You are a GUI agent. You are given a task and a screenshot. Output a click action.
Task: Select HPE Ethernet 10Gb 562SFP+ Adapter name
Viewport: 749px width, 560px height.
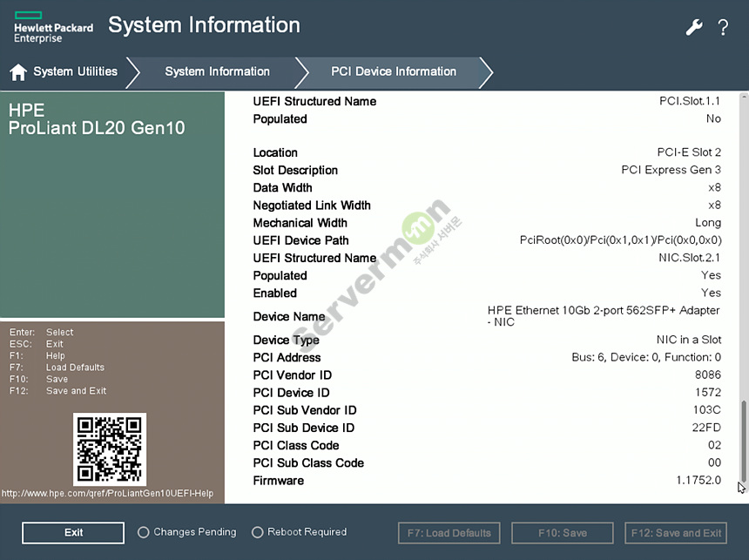point(604,316)
